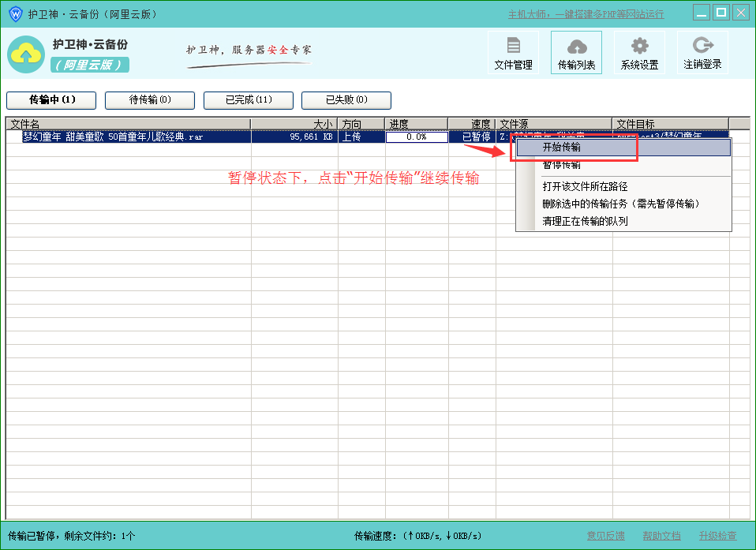Sort by 进度 column header
The width and height of the screenshot is (756, 550).
pos(417,124)
